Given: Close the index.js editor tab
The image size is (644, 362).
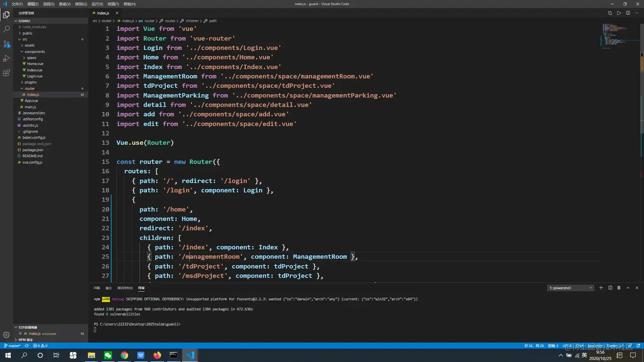Looking at the screenshot, I should click(117, 13).
